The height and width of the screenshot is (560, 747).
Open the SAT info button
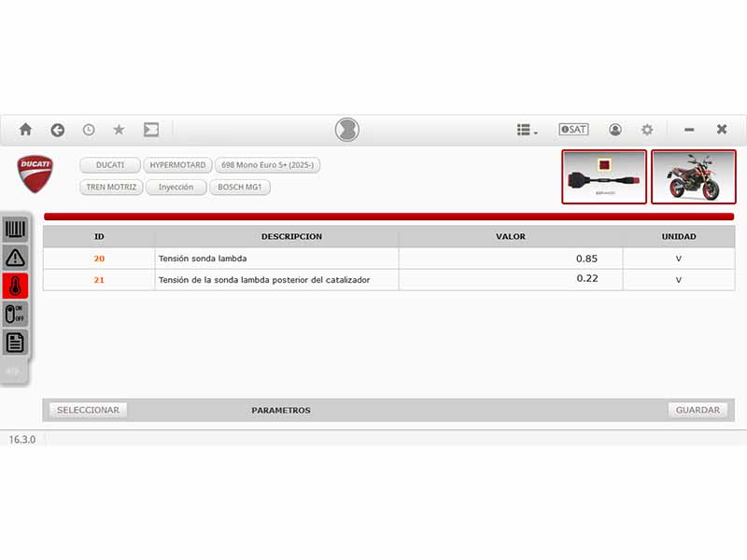click(573, 130)
